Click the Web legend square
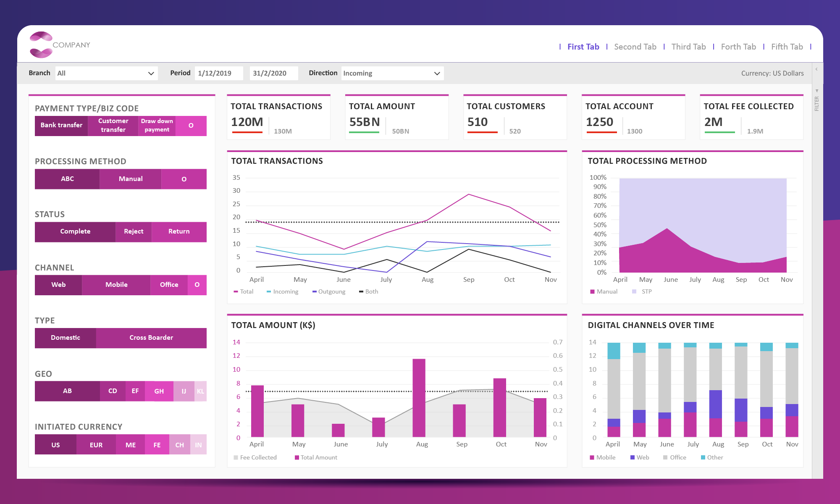840x504 pixels. click(633, 457)
